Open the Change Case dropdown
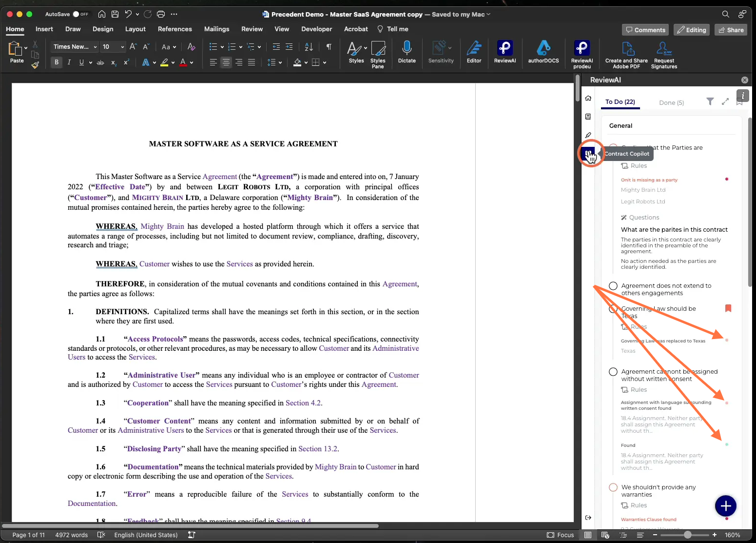This screenshot has width=756, height=543. [x=168, y=47]
